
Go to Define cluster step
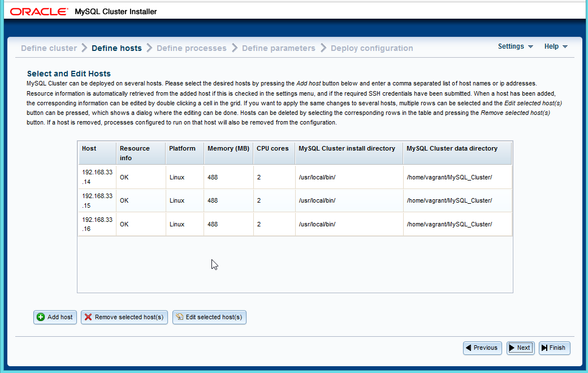(49, 48)
